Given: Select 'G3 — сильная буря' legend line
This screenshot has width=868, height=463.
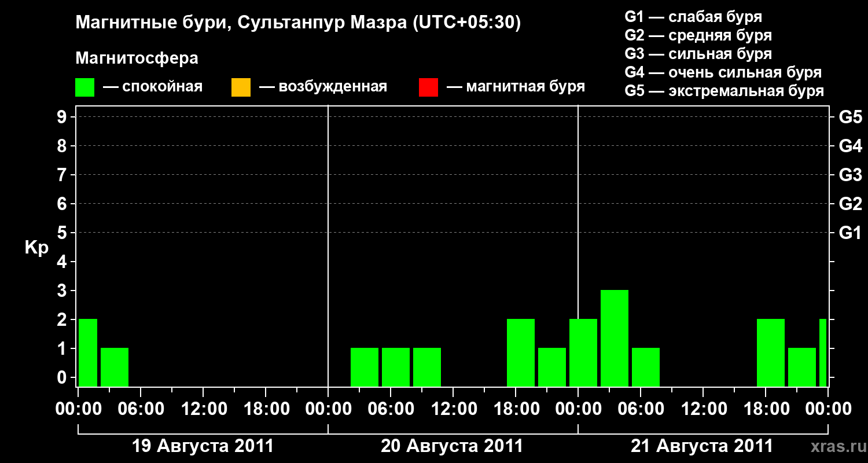Looking at the screenshot, I should pyautogui.click(x=698, y=54).
